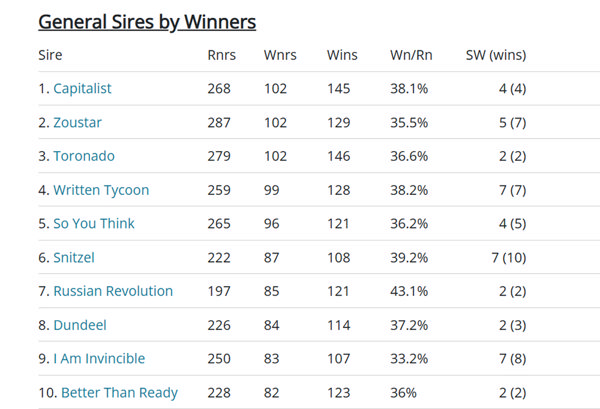Click the Wn/Rn column header
The image size is (600, 409).
pyautogui.click(x=410, y=54)
